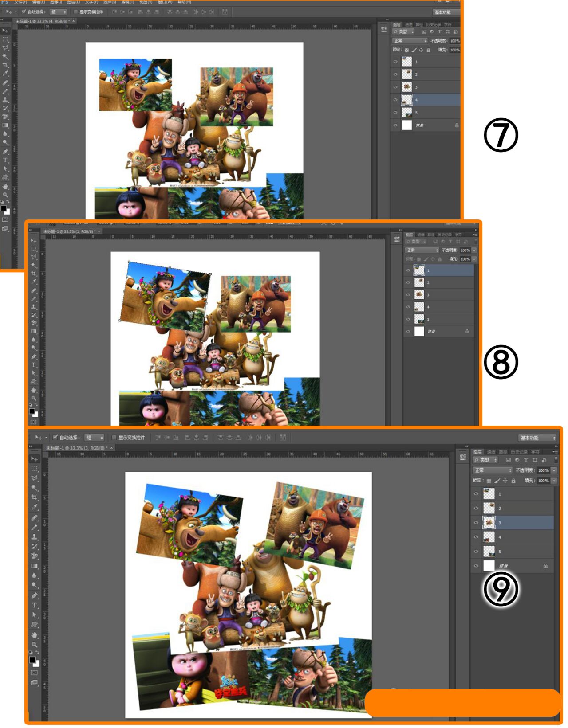Click the lock-all icon in bottom Layers panel
Viewport: 568px width, 728px height.
click(513, 481)
